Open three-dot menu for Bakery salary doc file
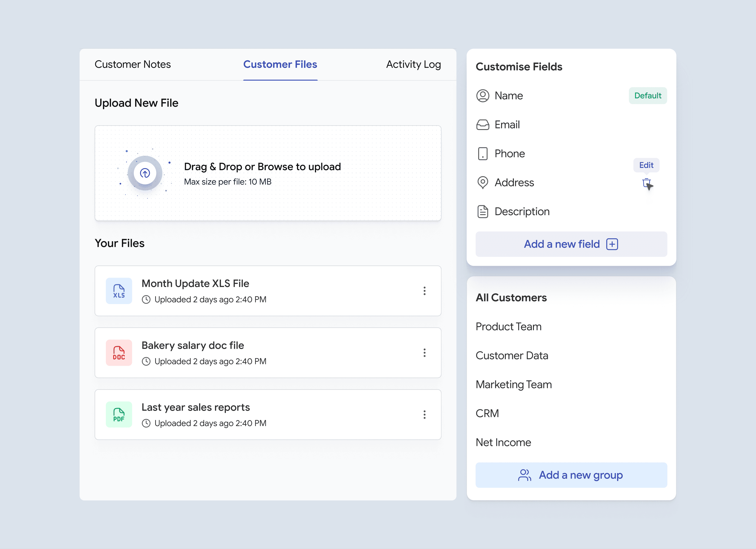The width and height of the screenshot is (756, 549). click(424, 353)
